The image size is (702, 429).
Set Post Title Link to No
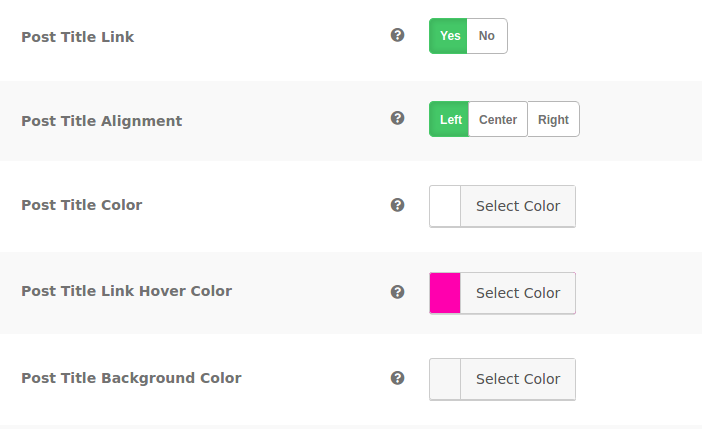(x=487, y=36)
